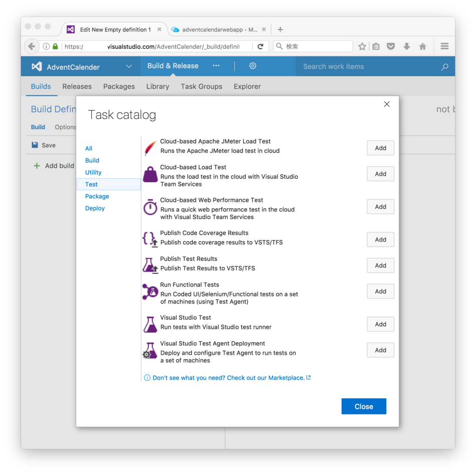Image resolution: width=476 pixels, height=474 pixels.
Task: Open the Library tab
Action: 158,86
